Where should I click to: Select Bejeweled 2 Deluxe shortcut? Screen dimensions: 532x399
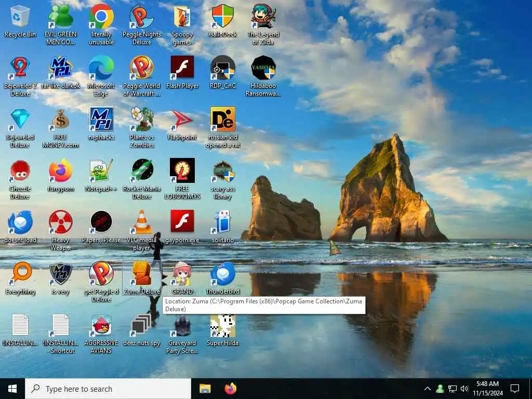(x=20, y=76)
